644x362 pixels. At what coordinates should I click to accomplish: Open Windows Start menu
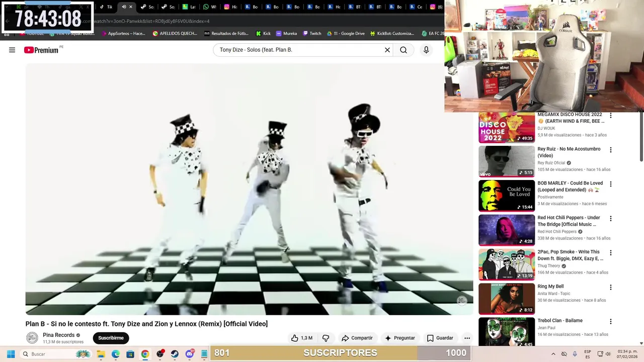point(11,354)
